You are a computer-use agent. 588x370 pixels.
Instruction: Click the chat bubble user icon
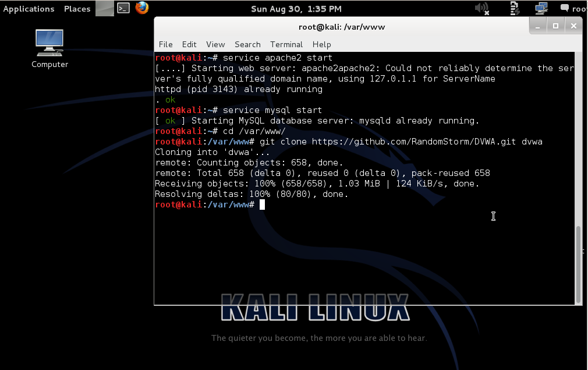pyautogui.click(x=565, y=8)
